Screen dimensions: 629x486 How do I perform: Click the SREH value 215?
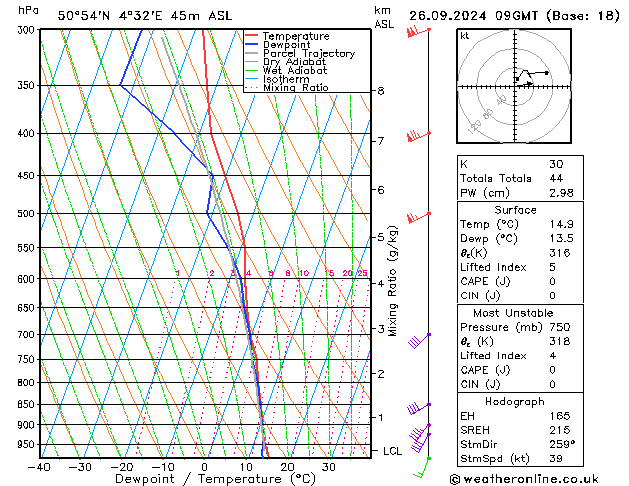click(x=560, y=430)
